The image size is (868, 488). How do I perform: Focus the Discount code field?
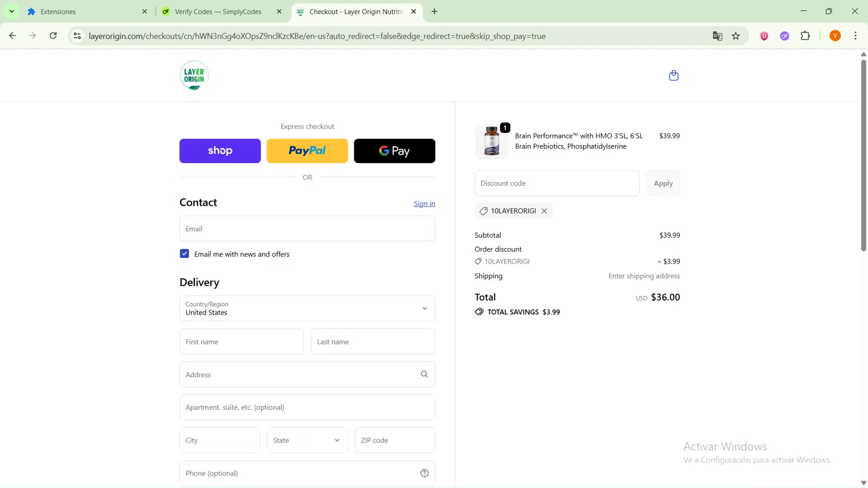557,183
